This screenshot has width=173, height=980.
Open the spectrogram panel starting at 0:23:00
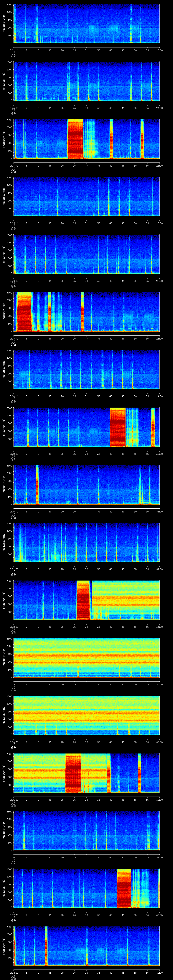pyautogui.click(x=86, y=81)
